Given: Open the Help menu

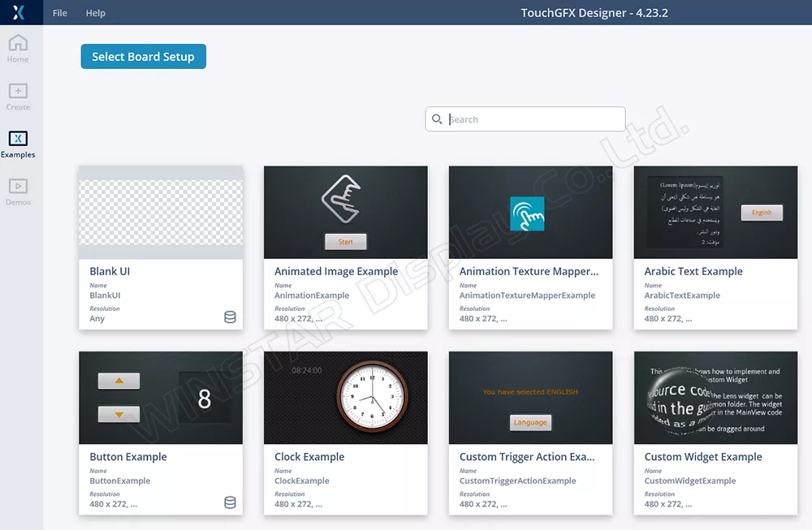Looking at the screenshot, I should pos(96,13).
